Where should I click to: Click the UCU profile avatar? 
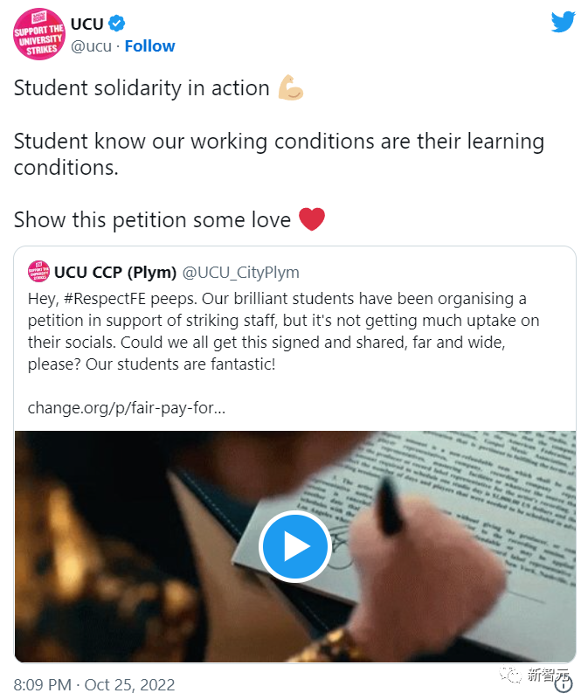(x=39, y=34)
